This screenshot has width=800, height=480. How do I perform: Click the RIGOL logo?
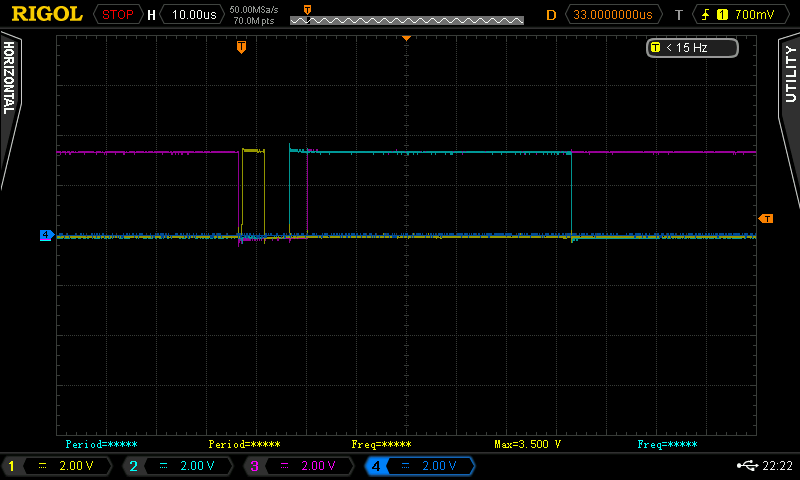tap(47, 14)
